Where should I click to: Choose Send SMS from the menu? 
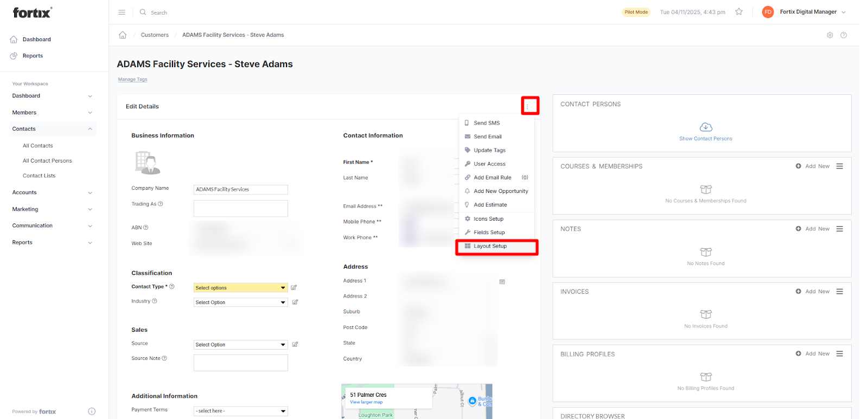[487, 123]
